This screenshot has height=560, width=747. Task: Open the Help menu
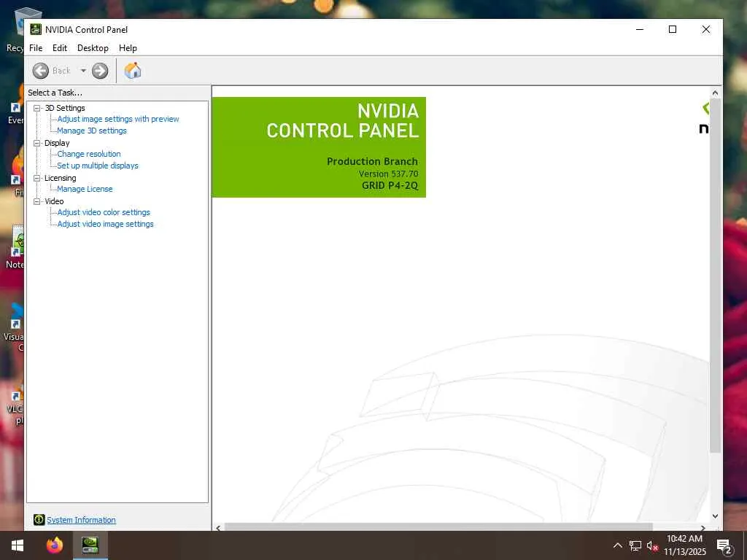(x=128, y=48)
